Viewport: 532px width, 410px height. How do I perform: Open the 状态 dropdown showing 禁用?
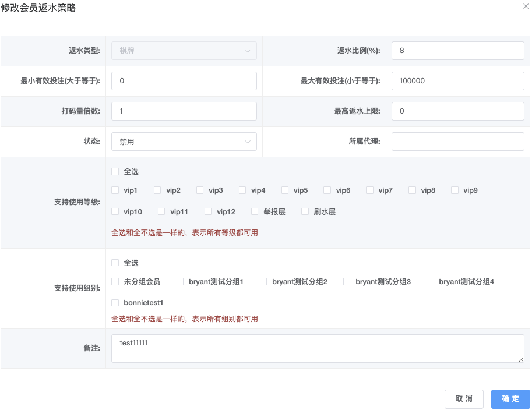tap(184, 142)
